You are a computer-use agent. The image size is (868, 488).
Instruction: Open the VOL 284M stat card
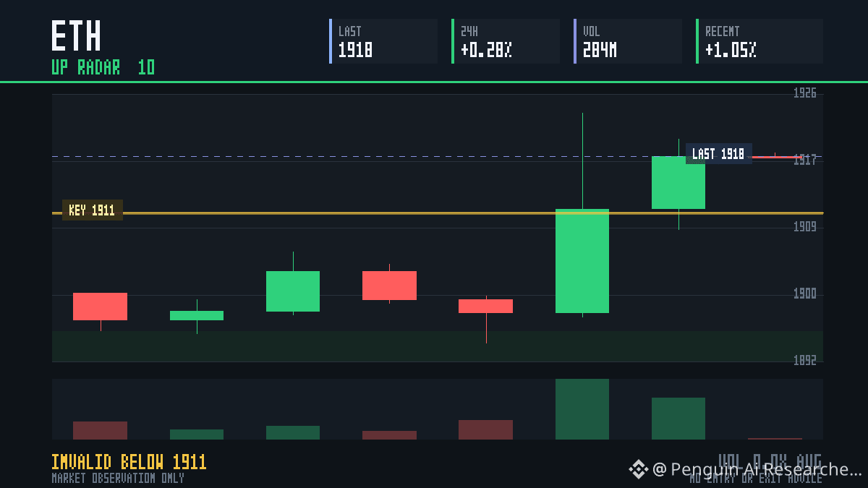tap(628, 41)
